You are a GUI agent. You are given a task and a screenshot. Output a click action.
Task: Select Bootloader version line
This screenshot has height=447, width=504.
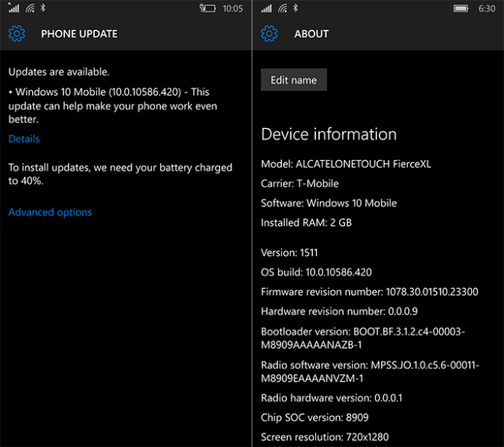tap(363, 338)
